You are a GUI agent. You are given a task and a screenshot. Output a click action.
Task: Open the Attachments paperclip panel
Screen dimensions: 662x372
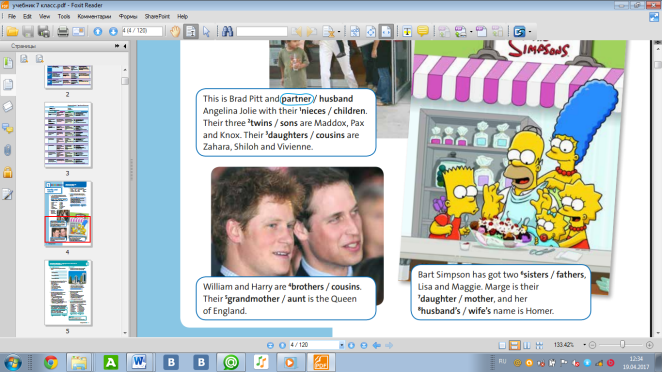click(x=8, y=150)
